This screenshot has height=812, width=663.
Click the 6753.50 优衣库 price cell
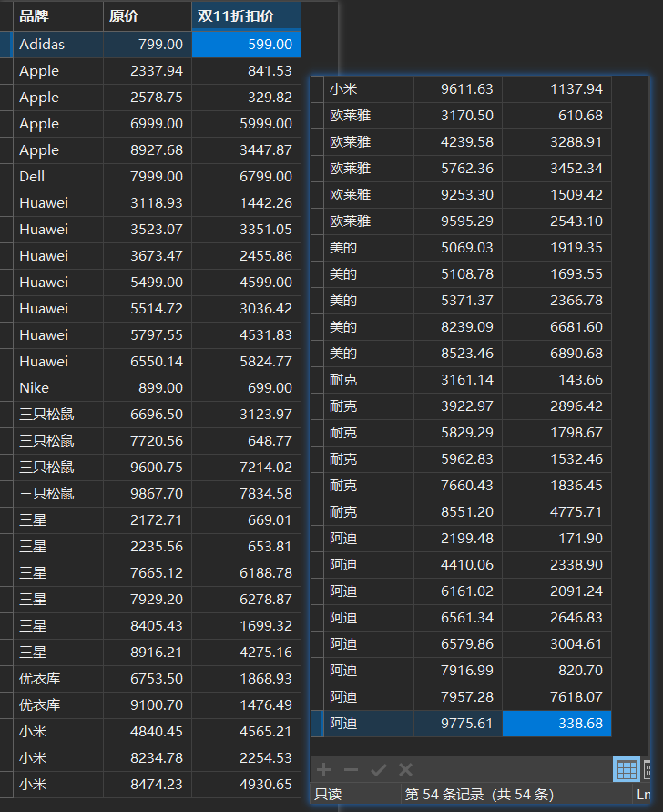click(x=148, y=678)
